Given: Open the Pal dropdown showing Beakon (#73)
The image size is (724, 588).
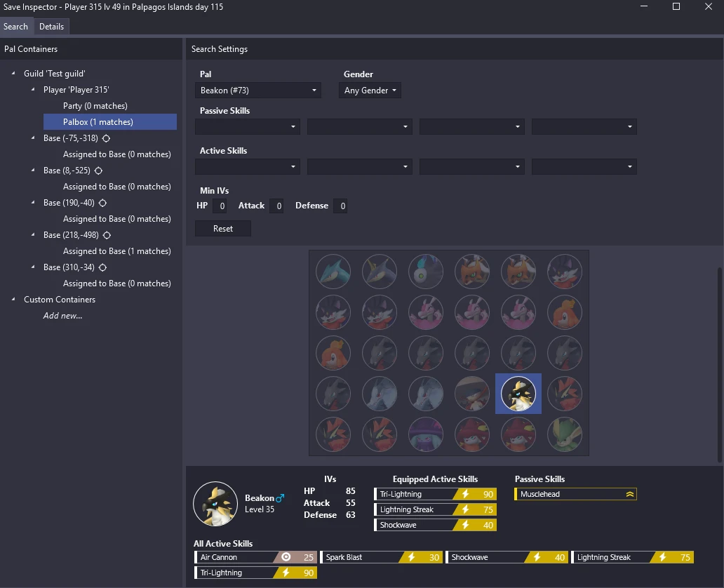Looking at the screenshot, I should [258, 91].
